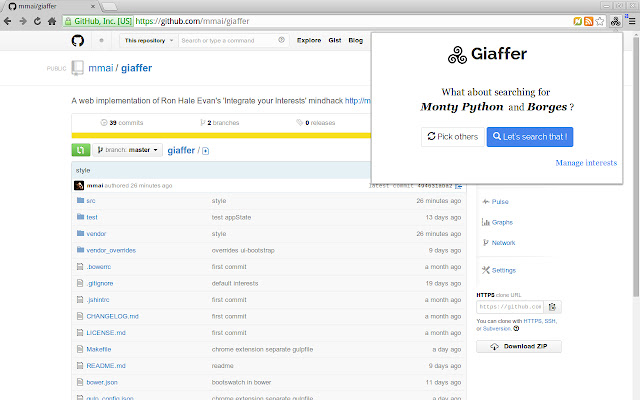Viewport: 640px width, 400px height.
Task: Open CHANGELOG.md file
Action: point(112,316)
